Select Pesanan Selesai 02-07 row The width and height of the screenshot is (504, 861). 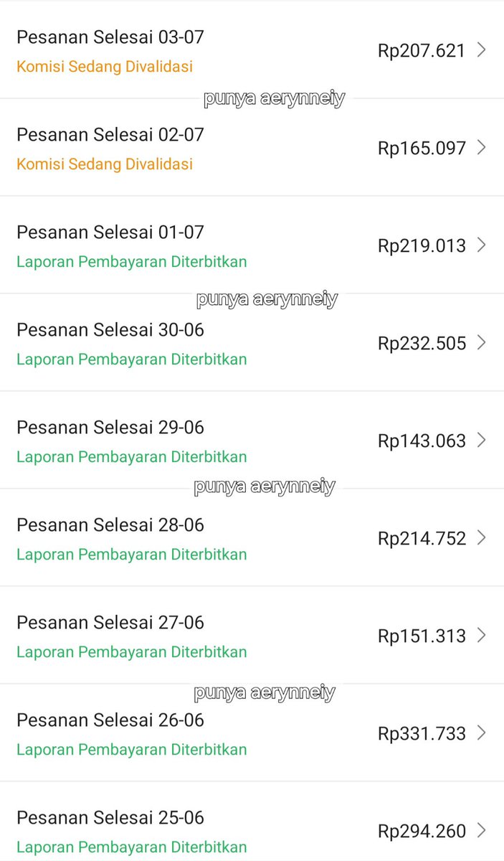click(252, 147)
